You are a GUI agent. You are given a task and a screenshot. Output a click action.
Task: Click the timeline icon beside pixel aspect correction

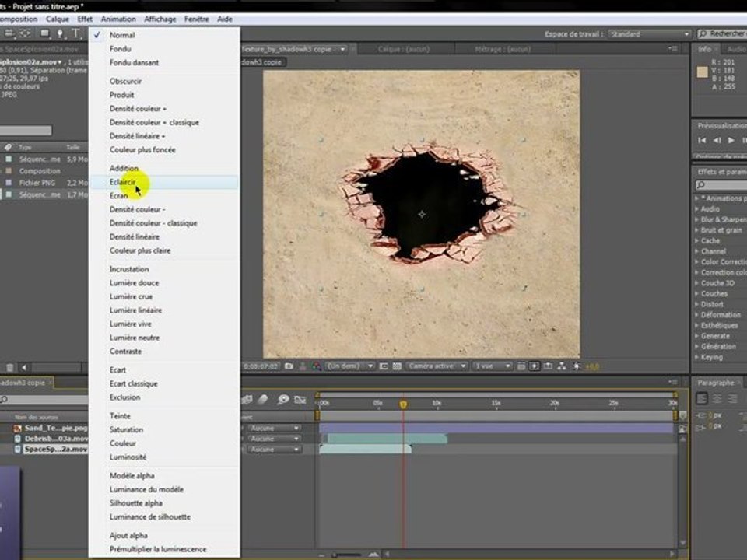click(549, 366)
